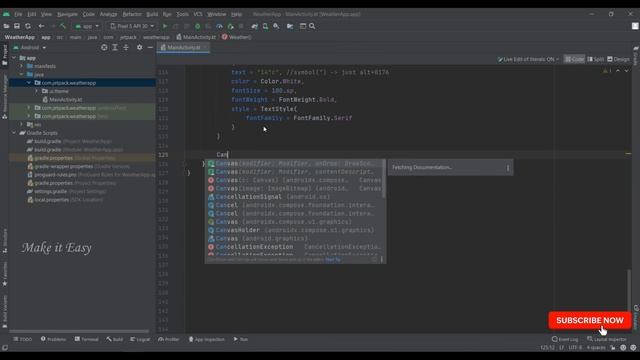Open the App Inspection tool window
Screen dimensions: 640x360
click(207, 339)
